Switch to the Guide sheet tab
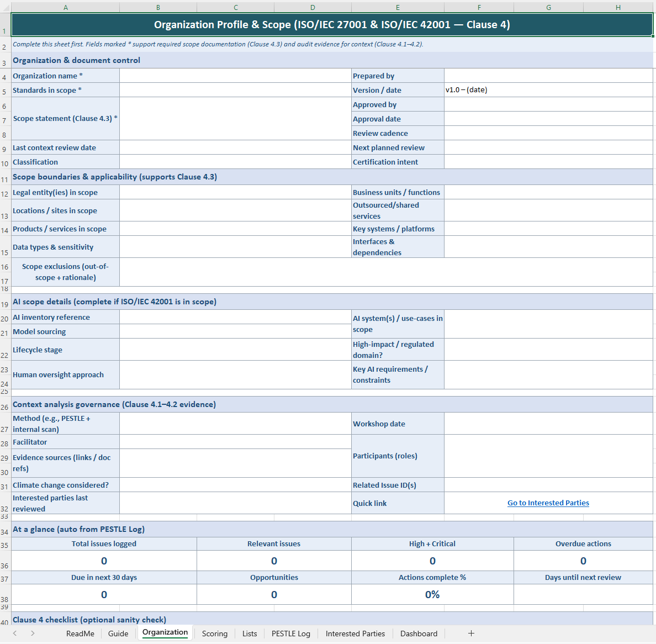The width and height of the screenshot is (656, 644). tap(118, 634)
